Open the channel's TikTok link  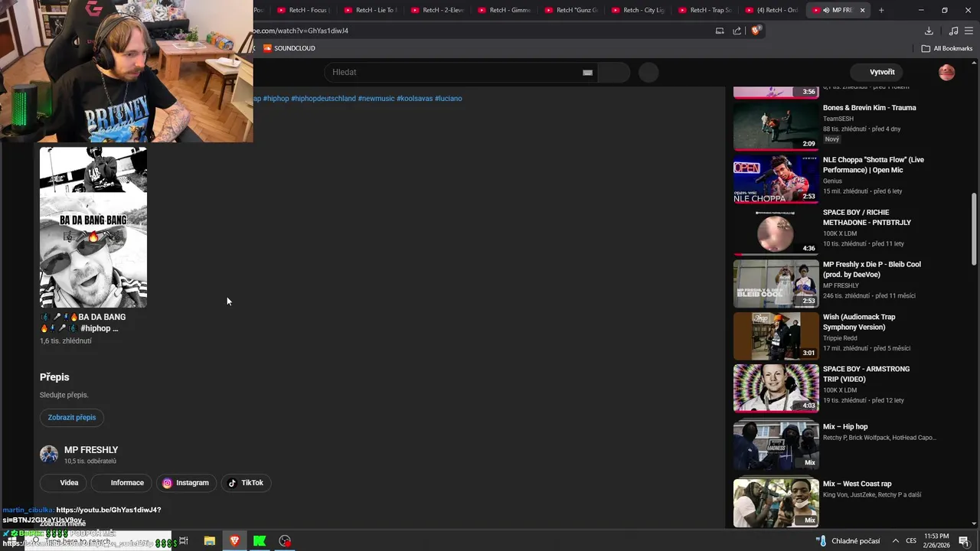click(x=246, y=483)
